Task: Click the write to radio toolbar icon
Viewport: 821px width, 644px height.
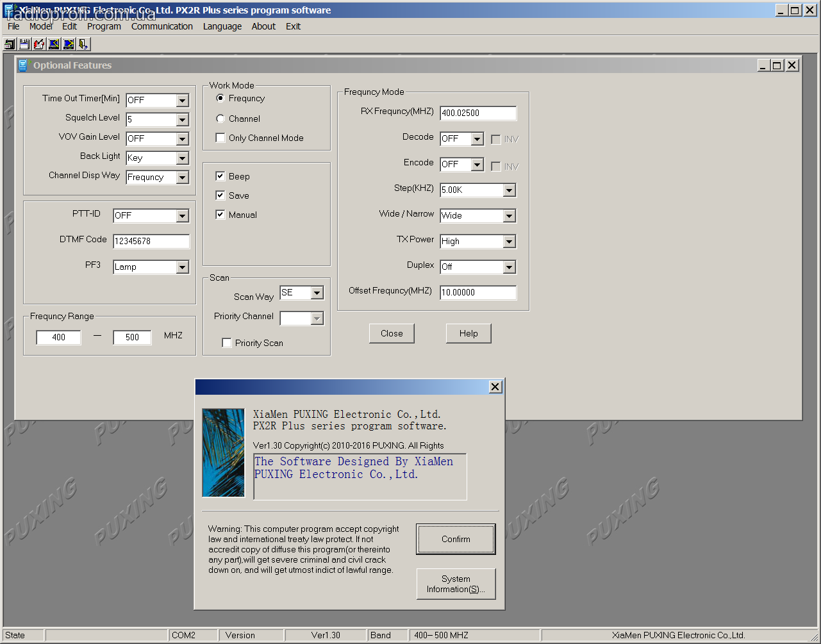Action: [x=69, y=44]
